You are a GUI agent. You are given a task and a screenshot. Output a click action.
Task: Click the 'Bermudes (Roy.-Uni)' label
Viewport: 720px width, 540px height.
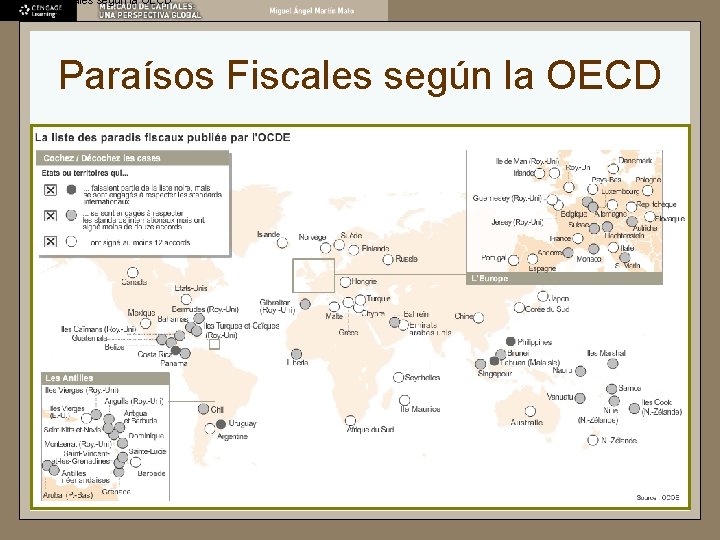coord(205,309)
